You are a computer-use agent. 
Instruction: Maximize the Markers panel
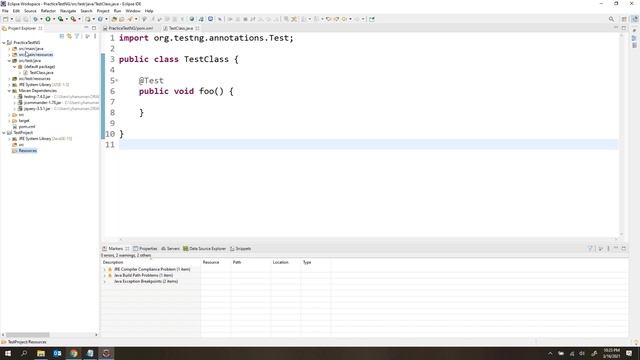coord(624,248)
